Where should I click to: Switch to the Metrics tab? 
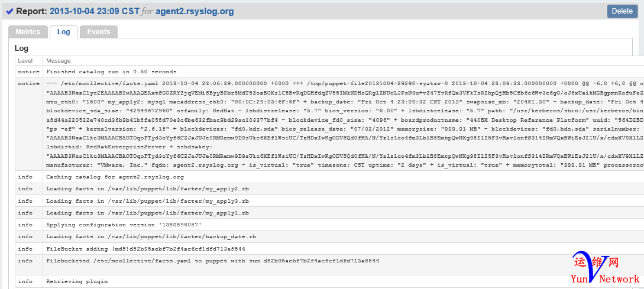click(28, 31)
